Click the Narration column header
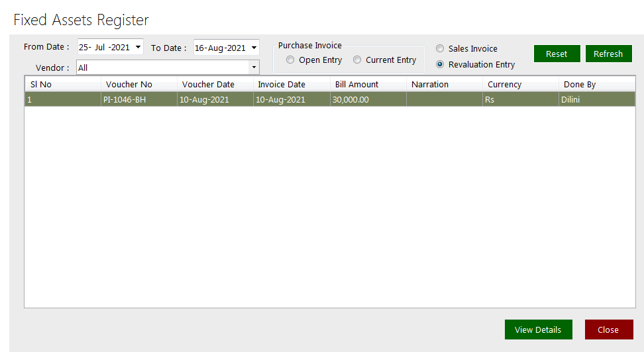Screen dimensions: 644x352 (444, 85)
